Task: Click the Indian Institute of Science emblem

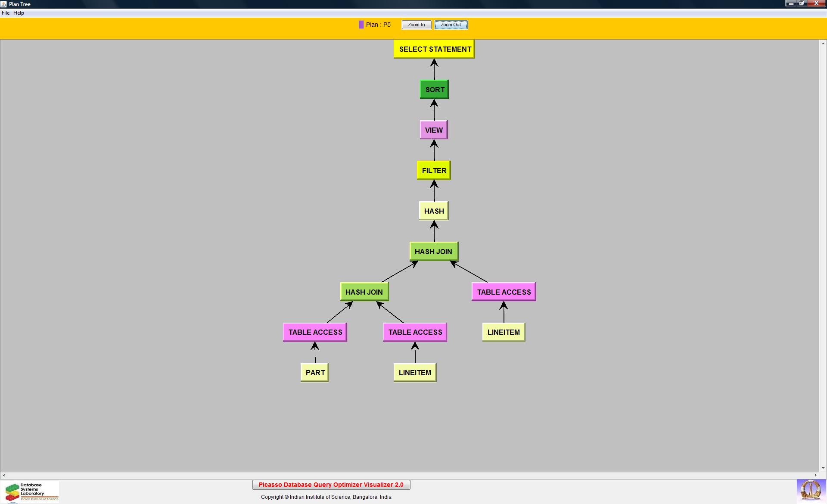Action: (811, 491)
